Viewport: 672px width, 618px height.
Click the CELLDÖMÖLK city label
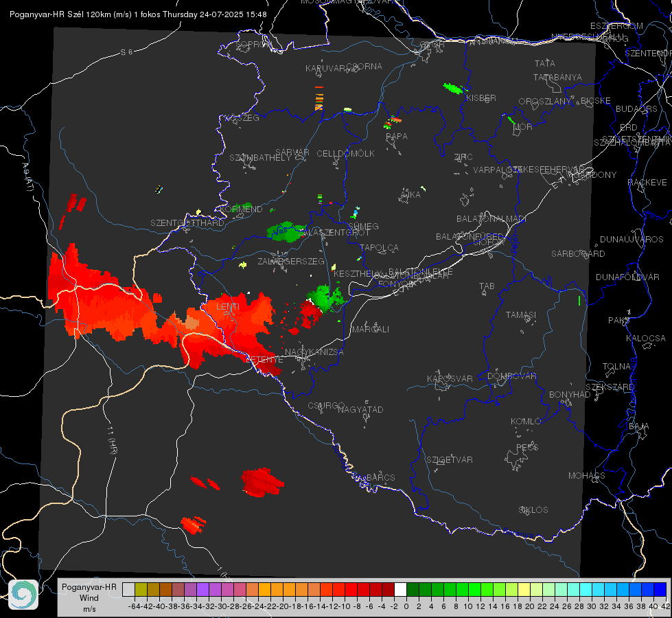pyautogui.click(x=346, y=154)
